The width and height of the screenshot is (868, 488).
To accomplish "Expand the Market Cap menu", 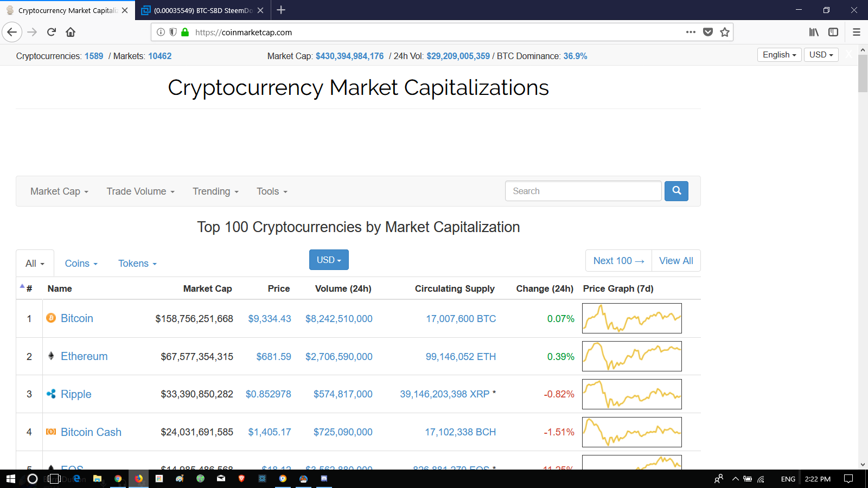I will (x=59, y=191).
